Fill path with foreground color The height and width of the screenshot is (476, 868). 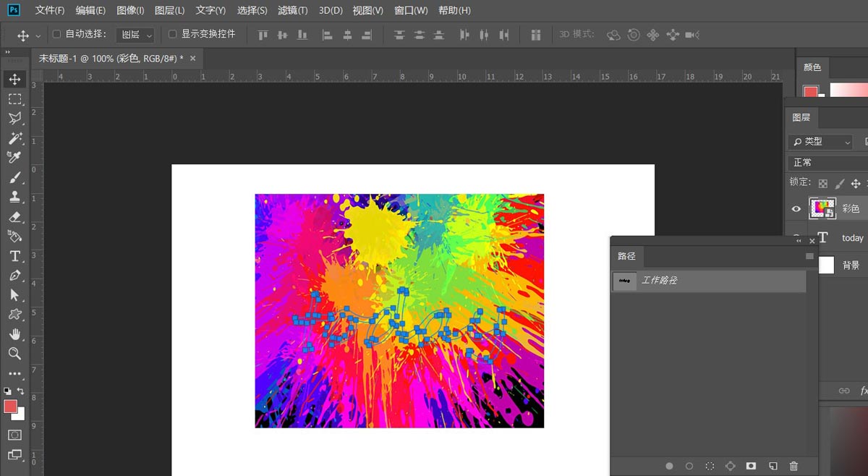coord(669,467)
